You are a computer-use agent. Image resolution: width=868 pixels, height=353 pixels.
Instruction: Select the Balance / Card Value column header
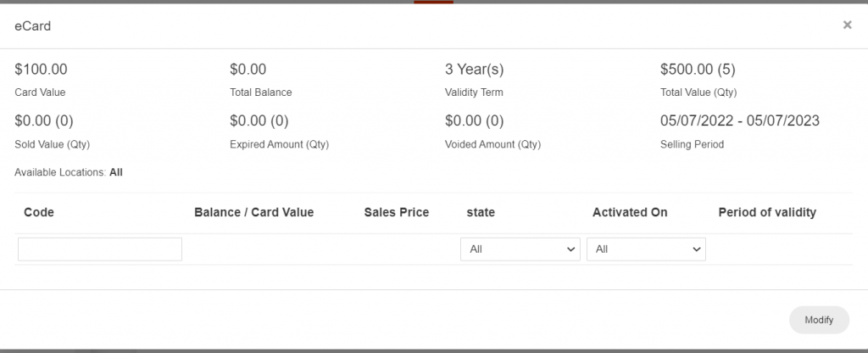pyautogui.click(x=253, y=213)
